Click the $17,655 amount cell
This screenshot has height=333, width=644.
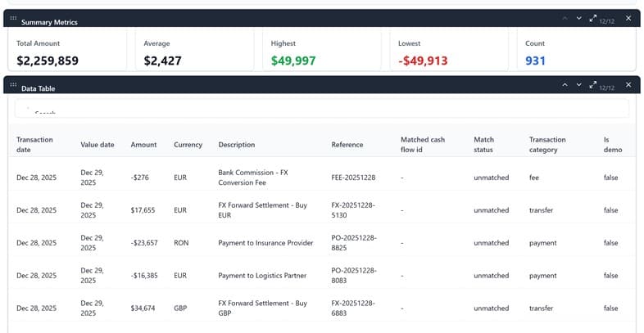coord(143,210)
